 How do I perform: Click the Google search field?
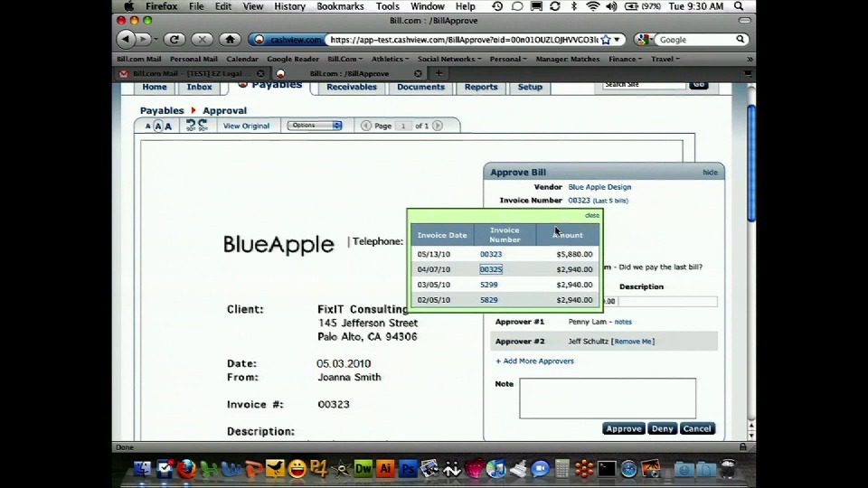point(695,39)
